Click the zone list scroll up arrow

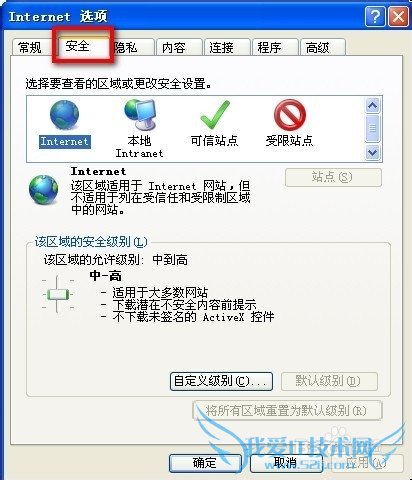pos(372,106)
